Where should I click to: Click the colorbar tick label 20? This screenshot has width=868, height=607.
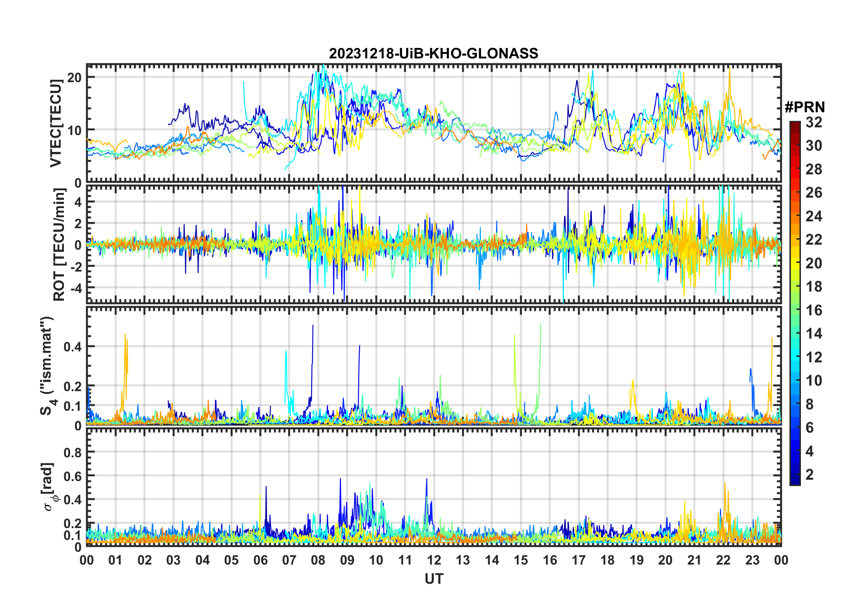click(x=814, y=263)
